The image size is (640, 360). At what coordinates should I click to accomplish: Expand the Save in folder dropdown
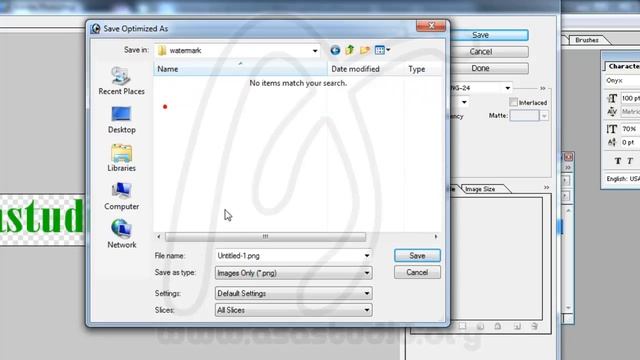[315, 51]
